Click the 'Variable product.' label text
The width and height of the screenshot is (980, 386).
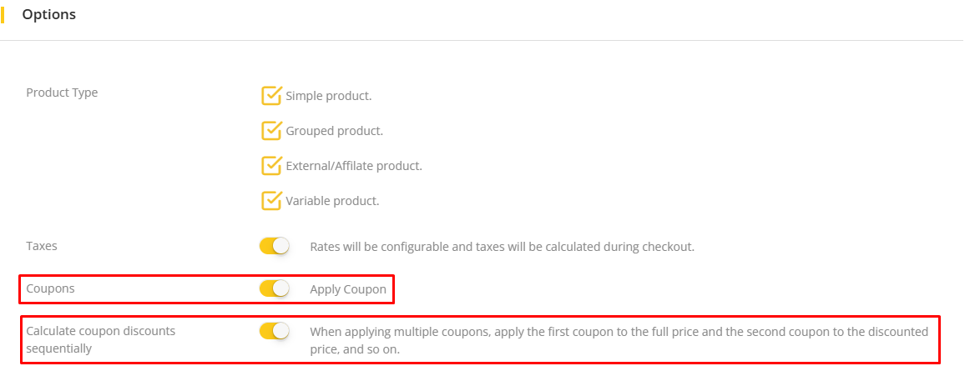(332, 201)
